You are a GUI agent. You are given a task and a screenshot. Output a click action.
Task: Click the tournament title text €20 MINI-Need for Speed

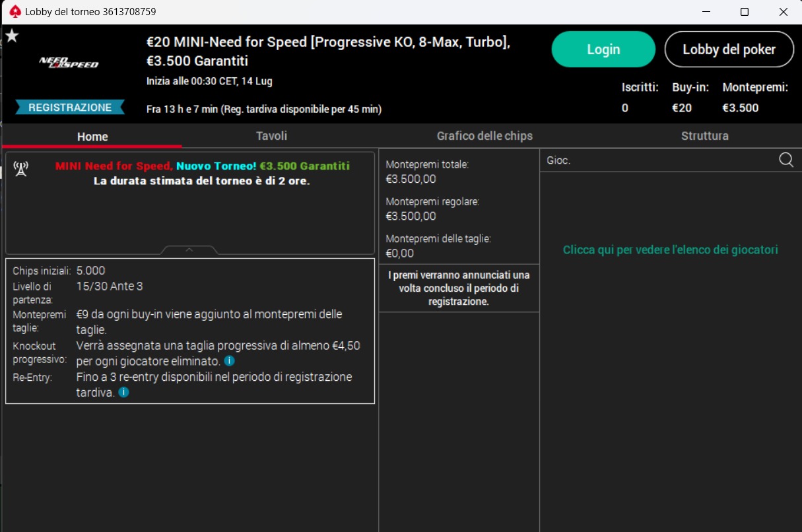tap(328, 51)
